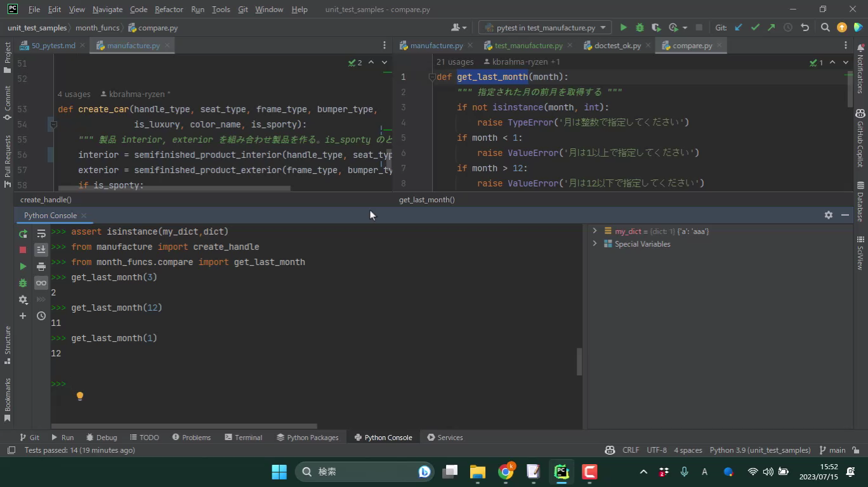Image resolution: width=868 pixels, height=487 pixels.
Task: Click the main Git branch indicator
Action: [832, 450]
